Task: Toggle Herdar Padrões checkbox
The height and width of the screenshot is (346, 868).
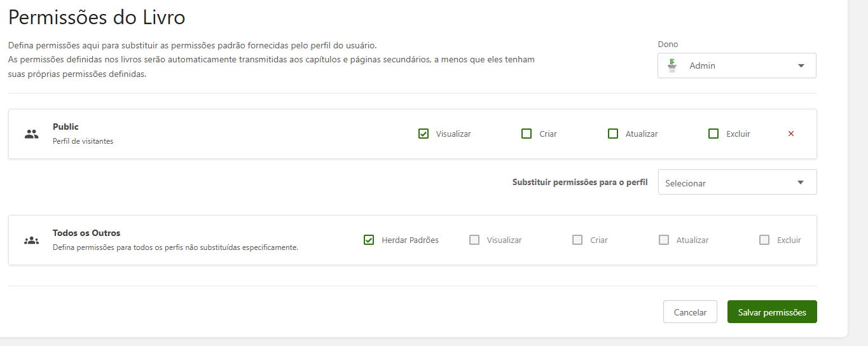Action: click(369, 240)
